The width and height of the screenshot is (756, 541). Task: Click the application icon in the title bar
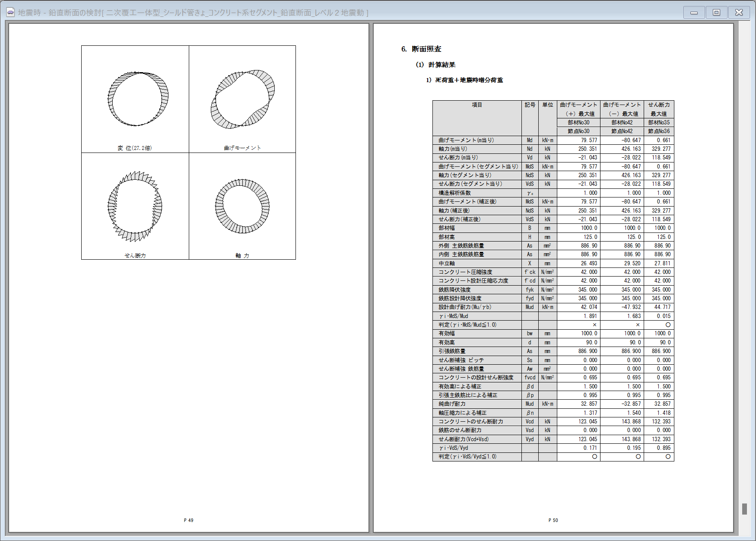coord(10,13)
